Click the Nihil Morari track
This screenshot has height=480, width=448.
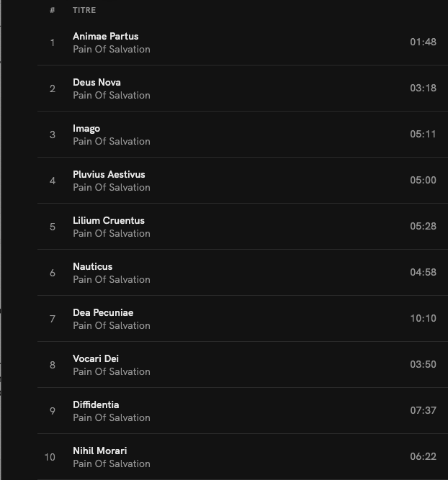point(99,450)
